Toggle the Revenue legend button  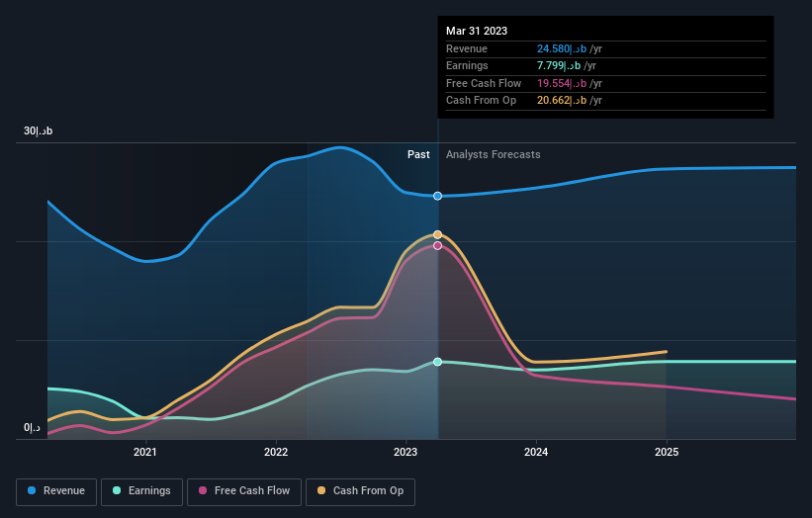coord(56,491)
